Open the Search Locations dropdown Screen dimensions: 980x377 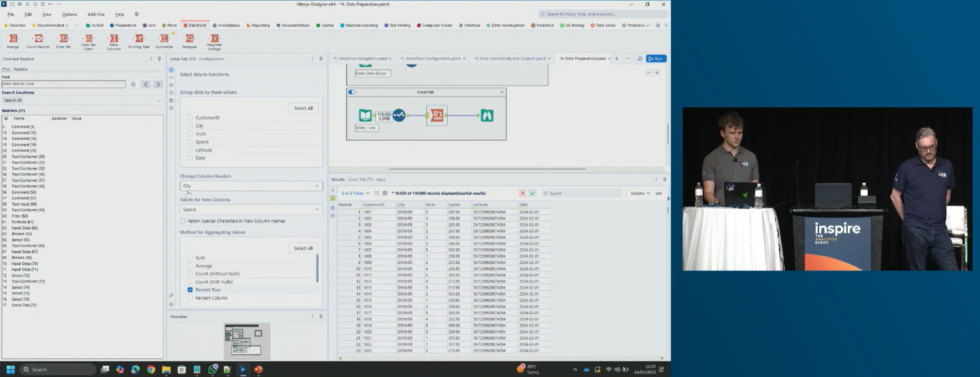click(x=82, y=101)
